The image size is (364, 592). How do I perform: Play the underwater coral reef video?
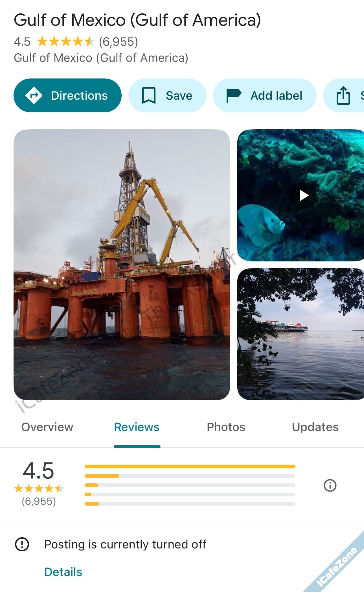tap(304, 195)
